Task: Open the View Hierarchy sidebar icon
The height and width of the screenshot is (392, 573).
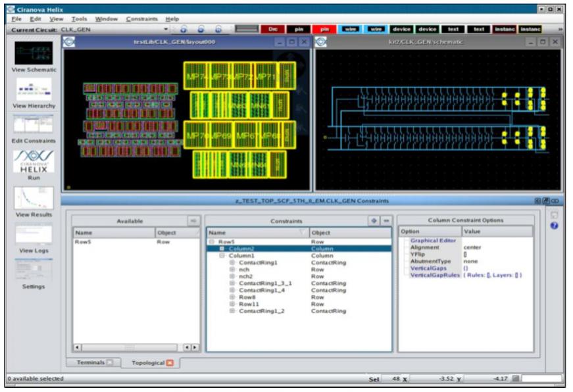Action: 34,89
